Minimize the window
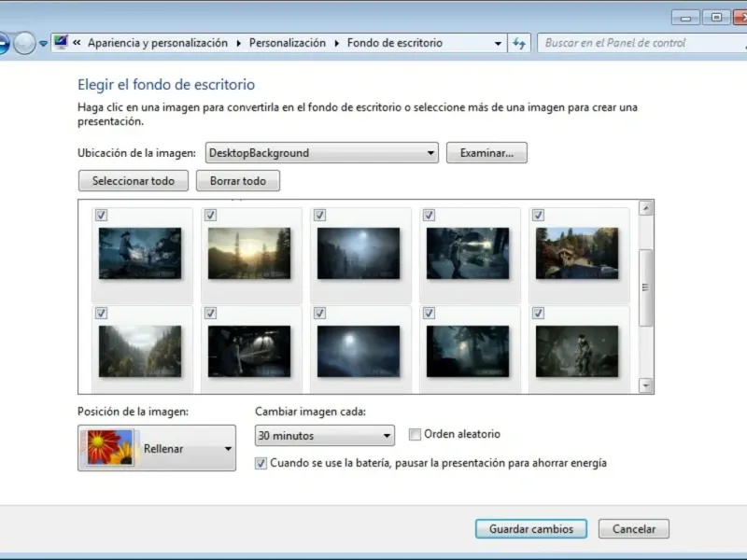This screenshot has height=560, width=747. pos(685,18)
